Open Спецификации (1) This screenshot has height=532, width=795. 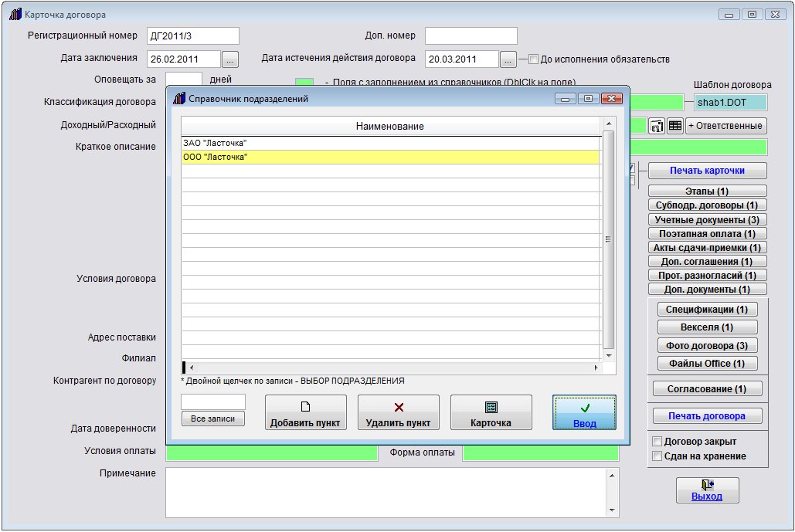(x=707, y=309)
